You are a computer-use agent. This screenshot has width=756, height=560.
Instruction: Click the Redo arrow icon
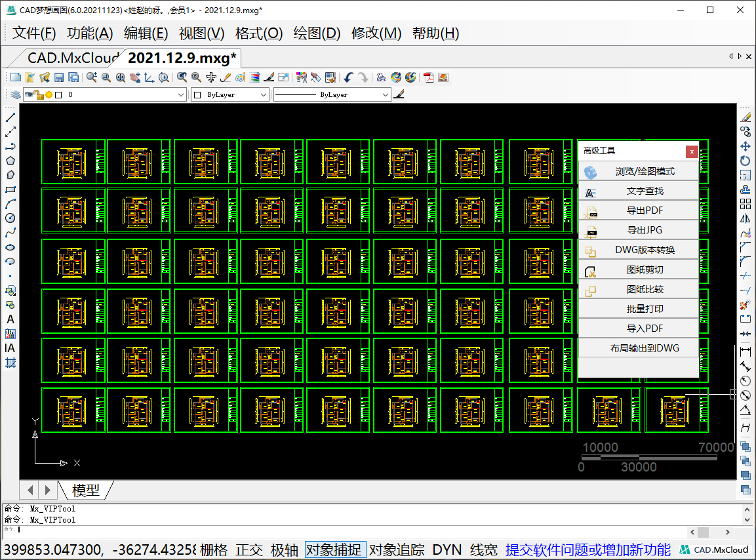(363, 77)
